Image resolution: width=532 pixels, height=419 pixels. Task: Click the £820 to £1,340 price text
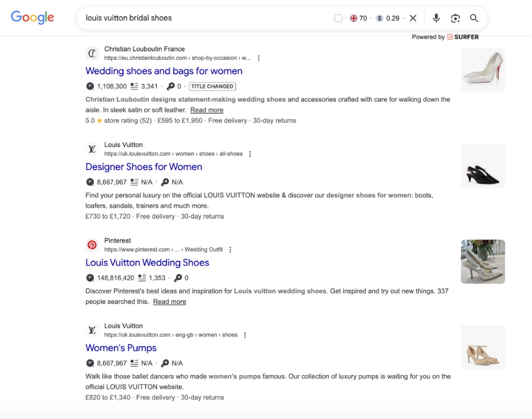tap(108, 397)
